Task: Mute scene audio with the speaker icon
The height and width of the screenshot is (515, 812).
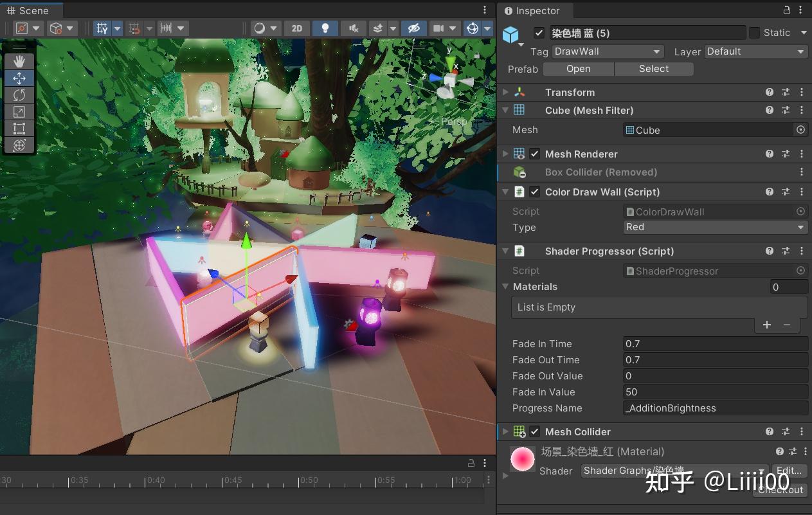Action: click(x=353, y=28)
